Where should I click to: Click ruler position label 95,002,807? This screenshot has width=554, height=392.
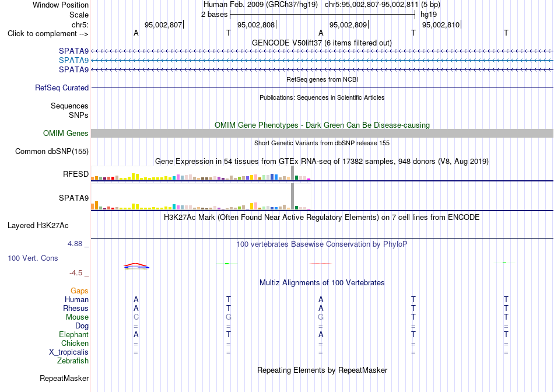pyautogui.click(x=163, y=24)
